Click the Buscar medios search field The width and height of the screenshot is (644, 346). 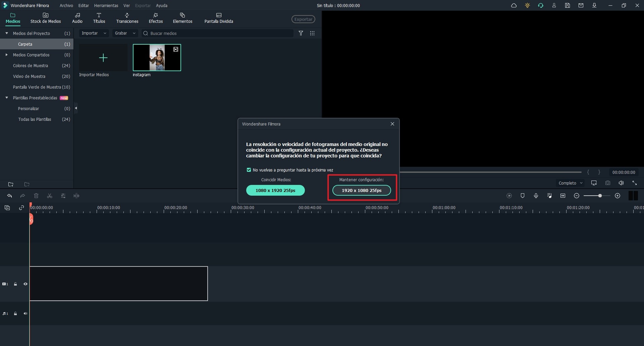tap(217, 33)
